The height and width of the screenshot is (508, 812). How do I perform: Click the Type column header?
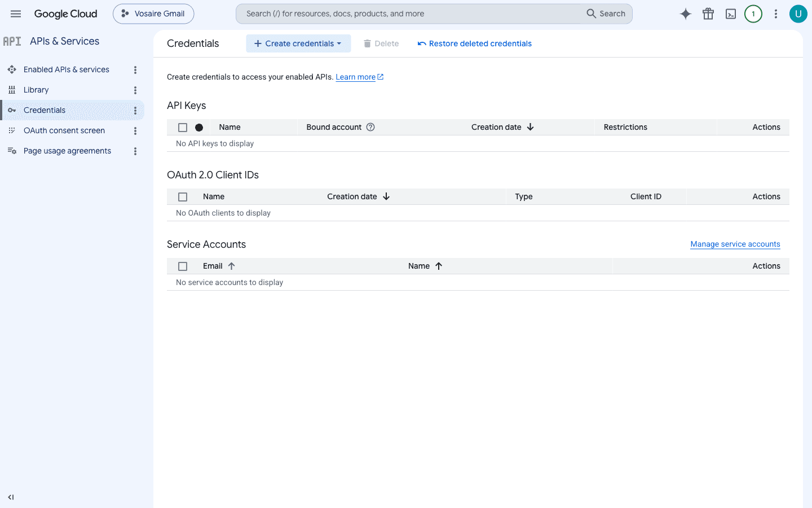pos(524,196)
